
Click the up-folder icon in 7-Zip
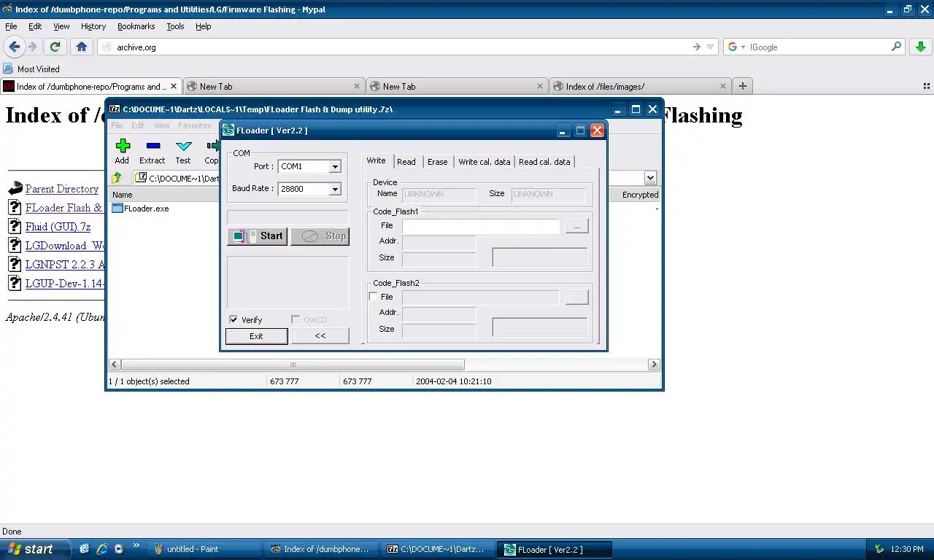tap(117, 178)
